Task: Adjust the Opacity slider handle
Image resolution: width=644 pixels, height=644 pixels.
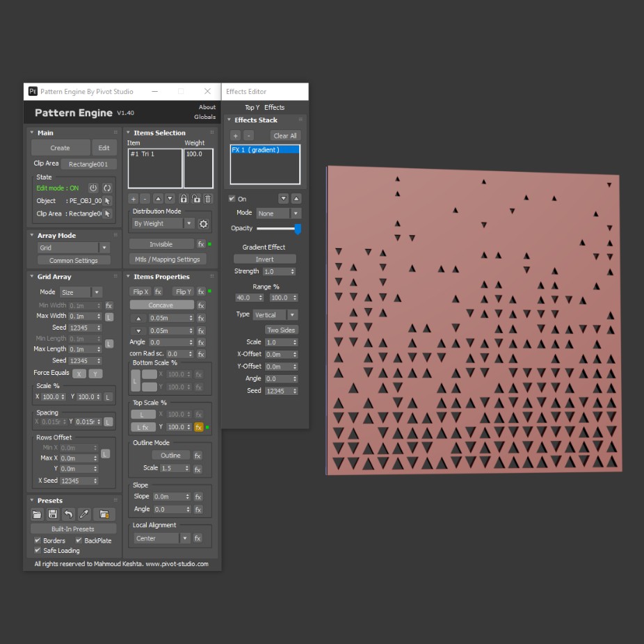Action: coord(298,230)
